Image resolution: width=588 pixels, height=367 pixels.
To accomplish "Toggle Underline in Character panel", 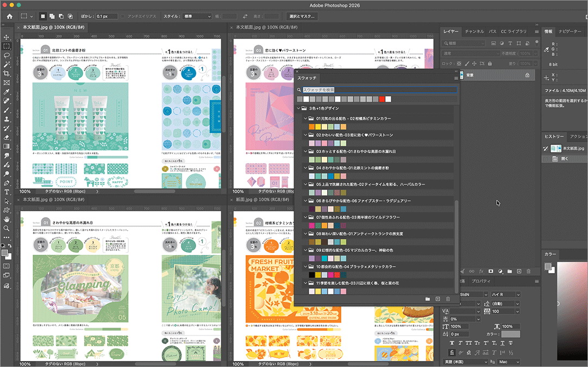I will tap(503, 343).
